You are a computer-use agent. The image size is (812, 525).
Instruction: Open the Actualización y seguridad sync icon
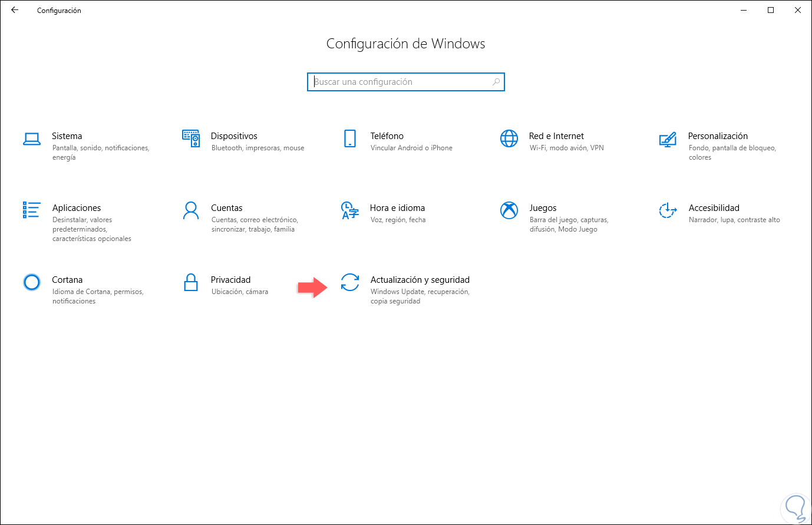tap(350, 282)
